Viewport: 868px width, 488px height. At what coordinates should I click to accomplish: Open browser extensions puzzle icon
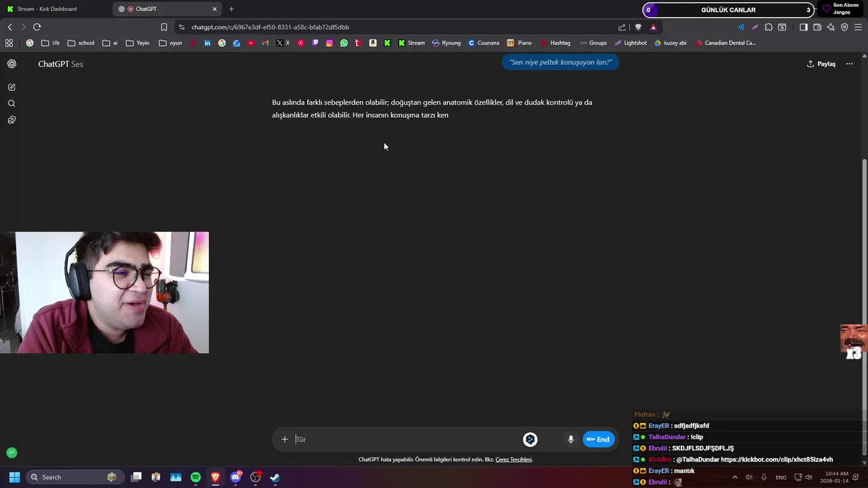[768, 27]
